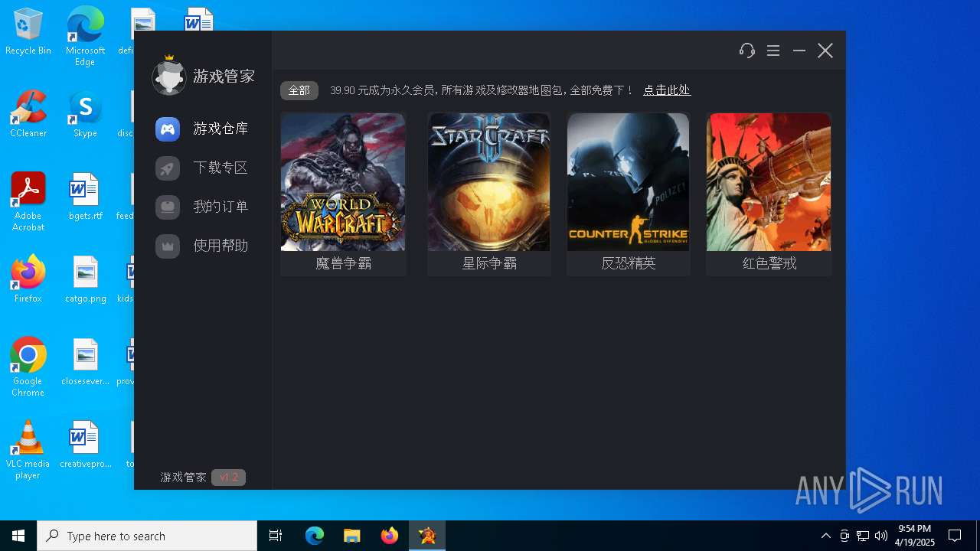Select the 使用帮助 crown icon
This screenshot has height=551, width=980.
168,246
